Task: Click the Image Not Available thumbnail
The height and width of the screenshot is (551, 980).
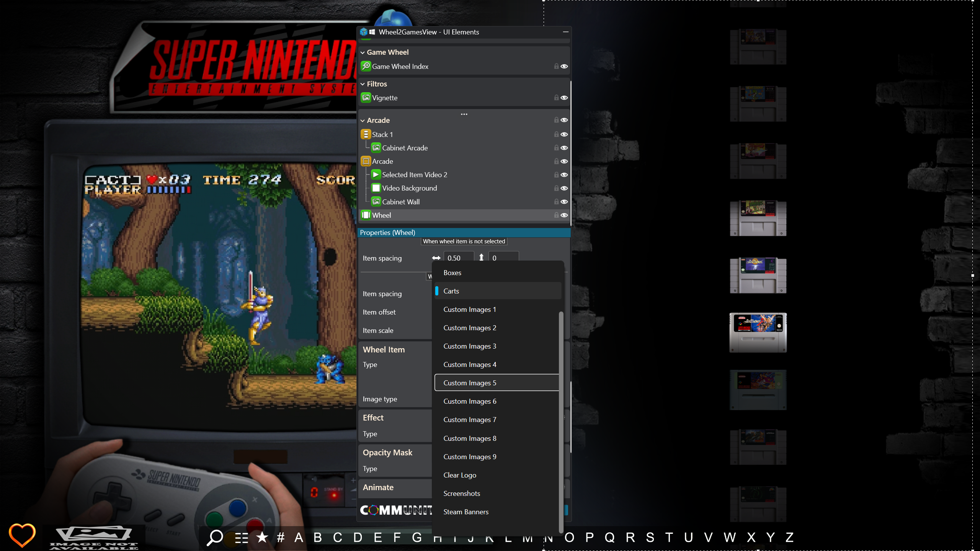Action: click(x=94, y=538)
